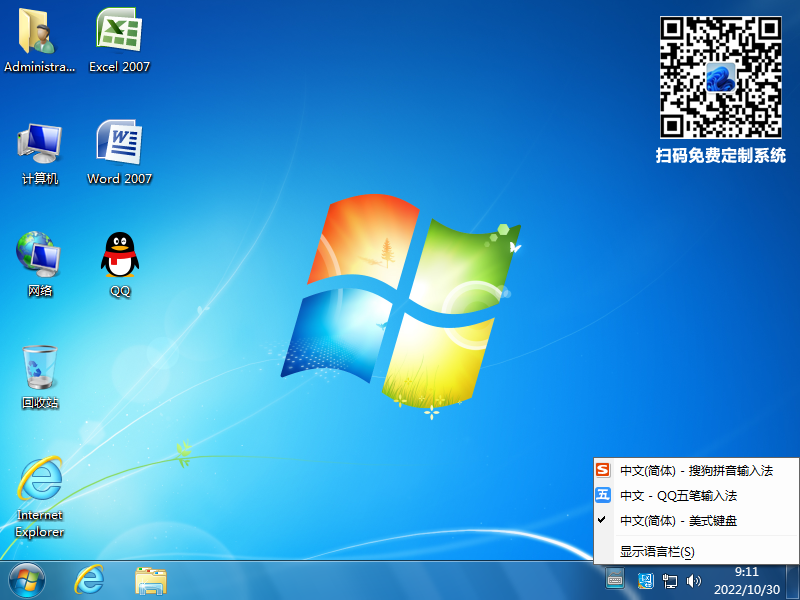The width and height of the screenshot is (800, 600).
Task: Click the network connection tray icon
Action: [671, 580]
